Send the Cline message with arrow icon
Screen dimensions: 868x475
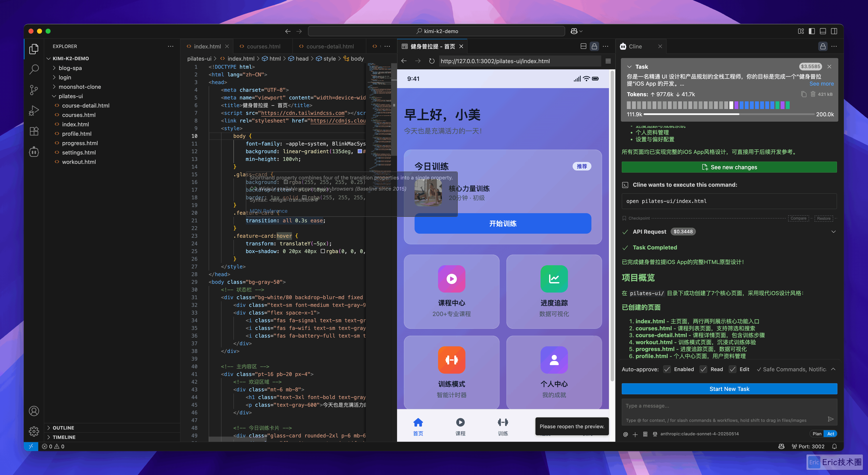click(x=830, y=419)
